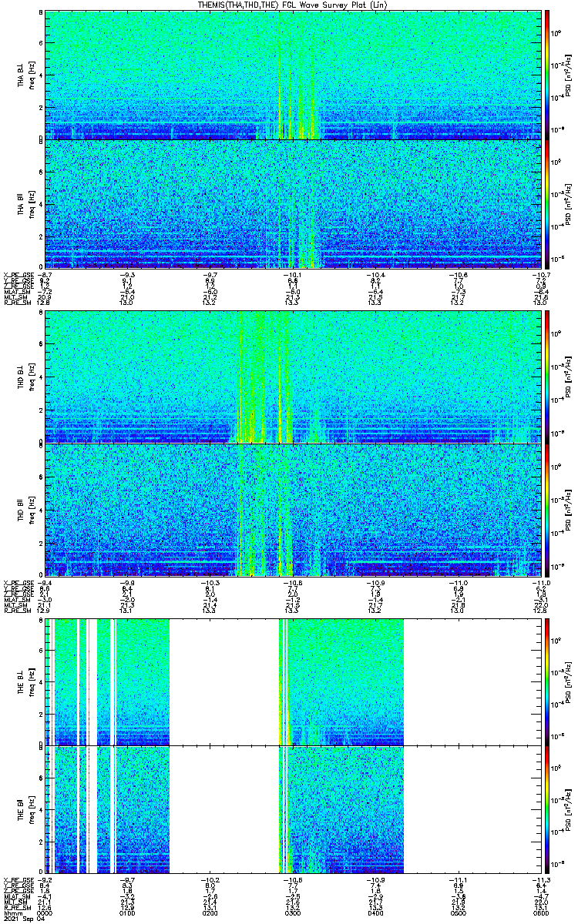Click the PSD [nT²/Hz] label beside THD BL
The width and height of the screenshot is (578, 924).
tap(569, 377)
